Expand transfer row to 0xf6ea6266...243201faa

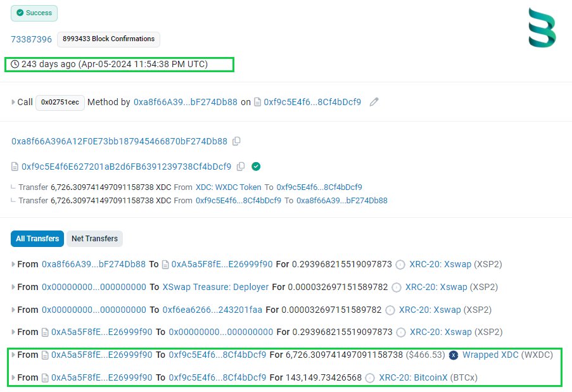13,310
